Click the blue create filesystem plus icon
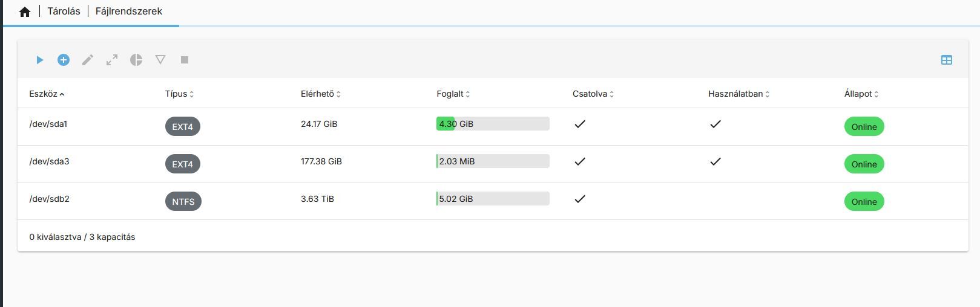 64,60
